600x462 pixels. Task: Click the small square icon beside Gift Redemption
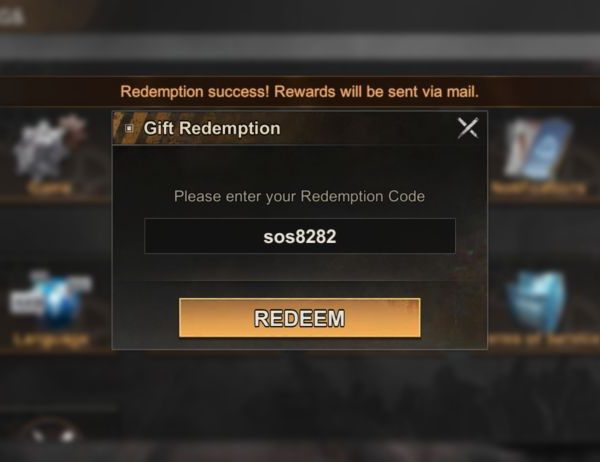click(129, 128)
